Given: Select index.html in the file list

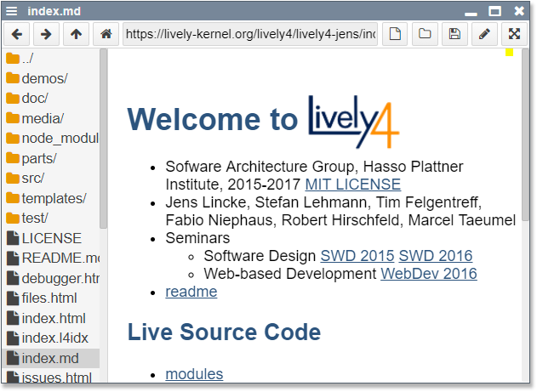Looking at the screenshot, I should [x=54, y=317].
